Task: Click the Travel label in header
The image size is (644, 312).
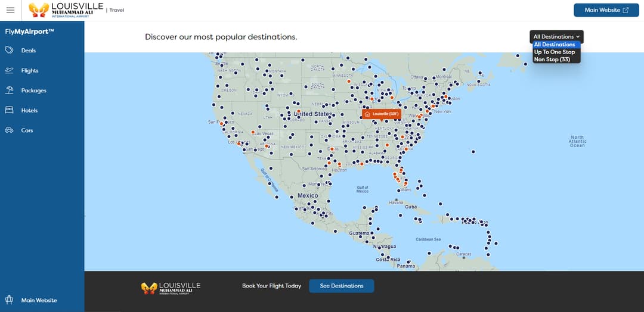Action: pyautogui.click(x=117, y=10)
